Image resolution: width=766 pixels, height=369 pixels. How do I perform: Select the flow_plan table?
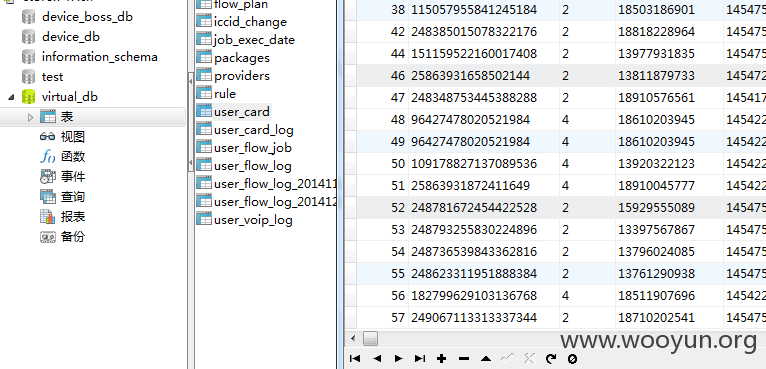tap(241, 5)
